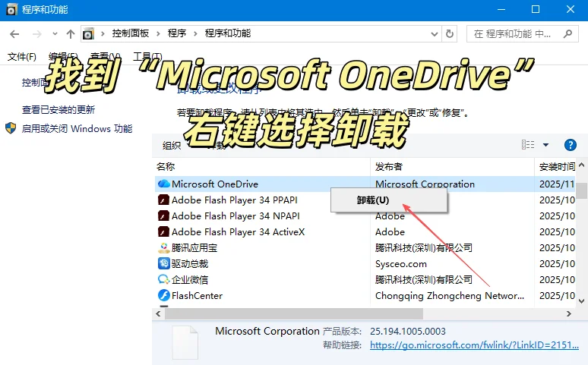
Task: Select the FlashCenter entry
Action: pos(197,296)
